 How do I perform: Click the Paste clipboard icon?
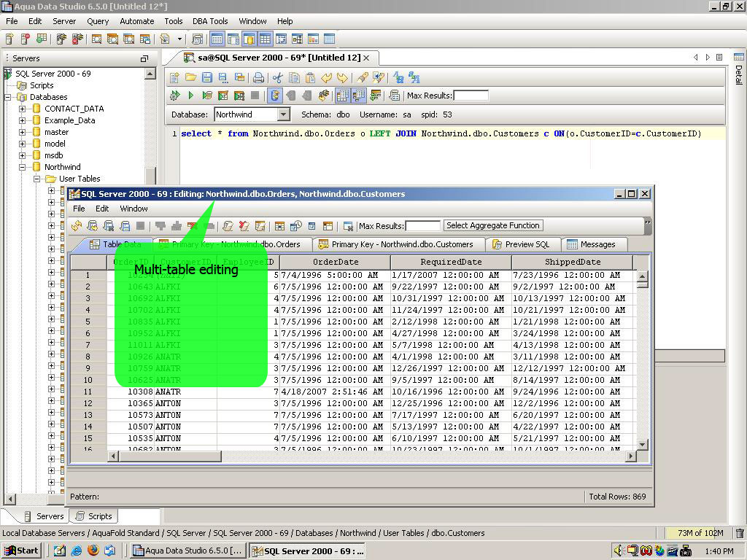click(x=310, y=77)
